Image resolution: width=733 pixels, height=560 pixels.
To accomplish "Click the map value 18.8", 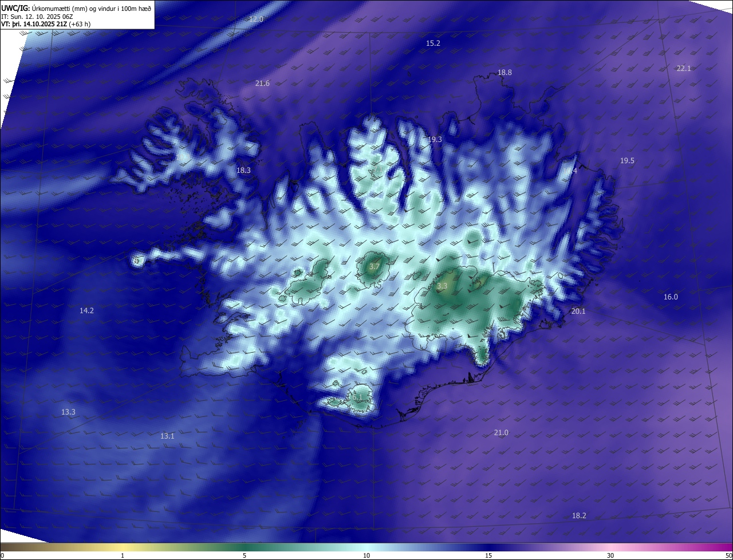I will coord(505,72).
